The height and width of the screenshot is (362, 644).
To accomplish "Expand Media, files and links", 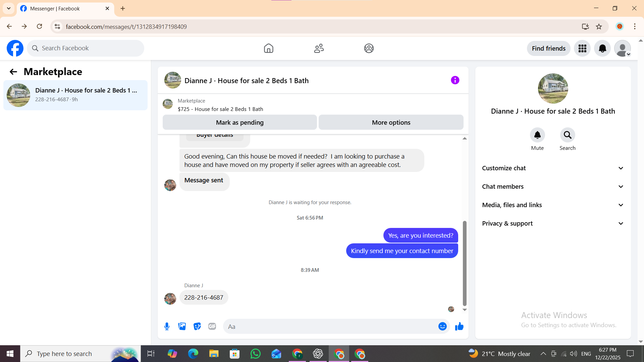I will (553, 205).
